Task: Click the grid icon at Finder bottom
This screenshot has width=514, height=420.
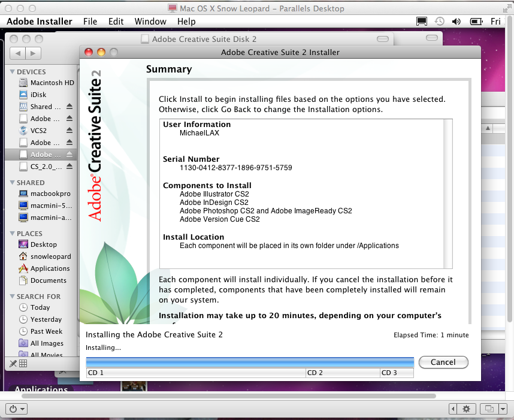Action: coord(23,363)
